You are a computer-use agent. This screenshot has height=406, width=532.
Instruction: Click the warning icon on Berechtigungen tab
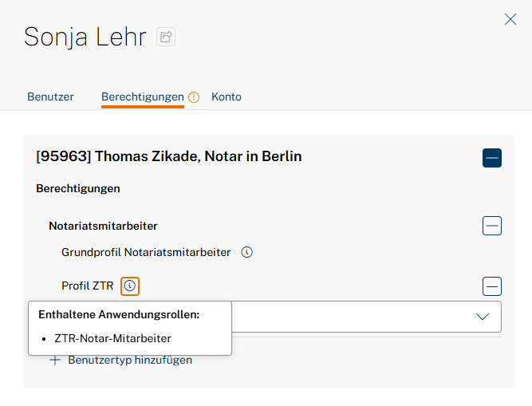point(194,97)
